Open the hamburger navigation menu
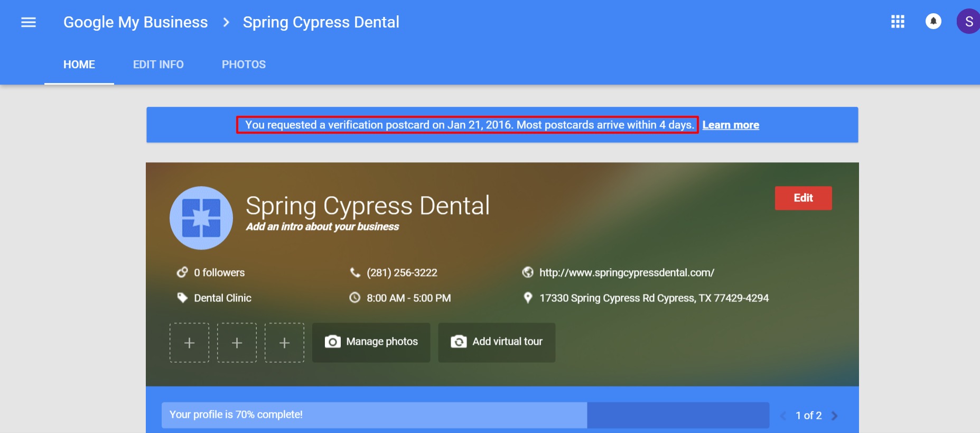The image size is (980, 433). pos(29,22)
